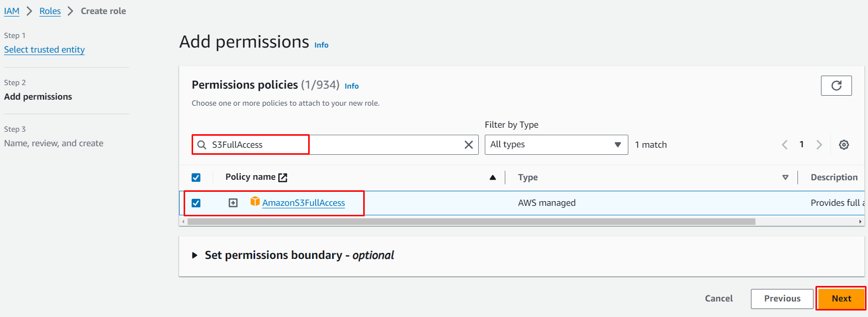Uncheck the AmazonS3FullAccess policy checkbox
Screen dimensions: 868x317
tap(196, 203)
